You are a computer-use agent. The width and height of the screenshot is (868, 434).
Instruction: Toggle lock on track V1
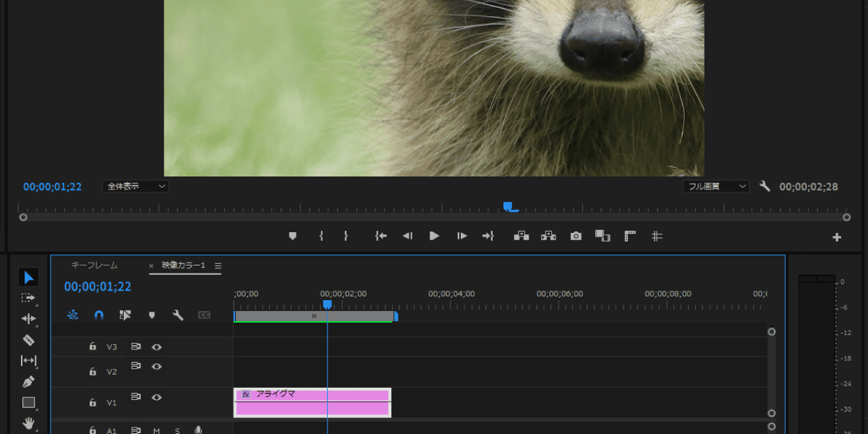[93, 402]
